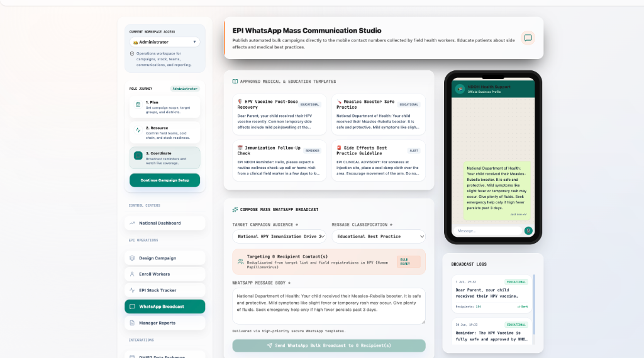Click the Alert tag on Side Effects template

coord(414,151)
